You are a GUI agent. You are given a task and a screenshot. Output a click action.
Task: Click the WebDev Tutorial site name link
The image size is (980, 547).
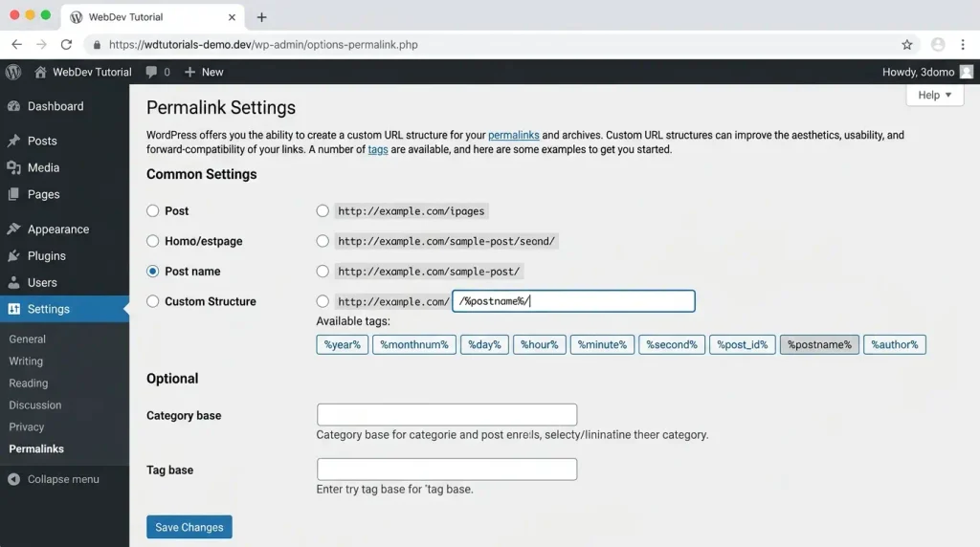pyautogui.click(x=92, y=72)
